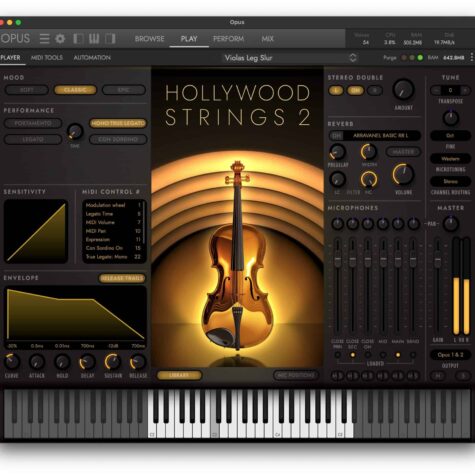475x475 pixels.
Task: Select the Stereo Double R button
Action: coord(375,90)
